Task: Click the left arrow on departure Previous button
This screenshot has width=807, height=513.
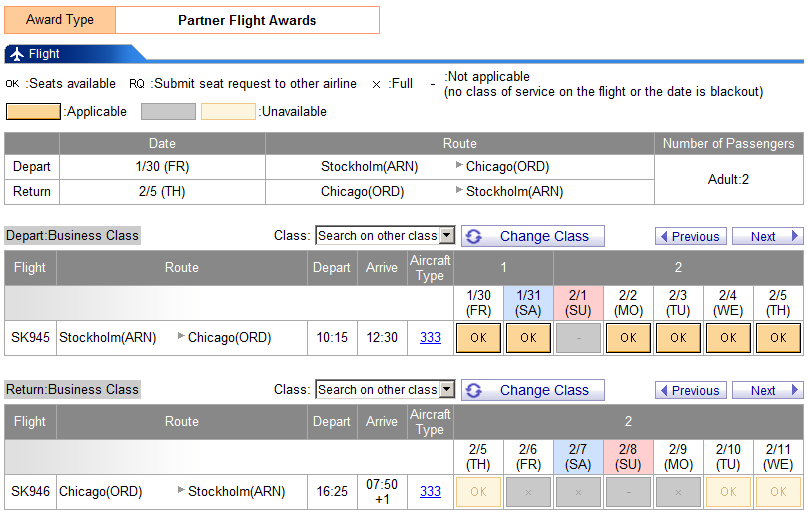Action: pos(664,237)
